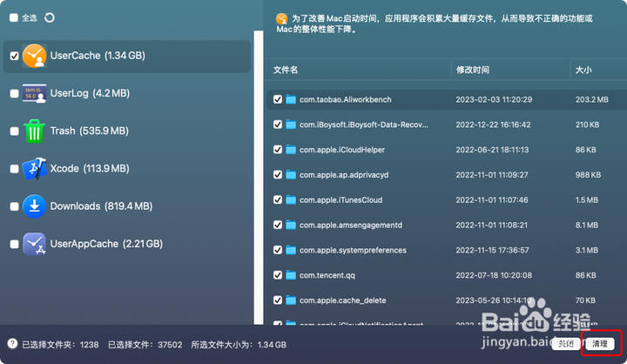Click the 关闭 close button
Screen dimensions: 627x364
pos(566,344)
